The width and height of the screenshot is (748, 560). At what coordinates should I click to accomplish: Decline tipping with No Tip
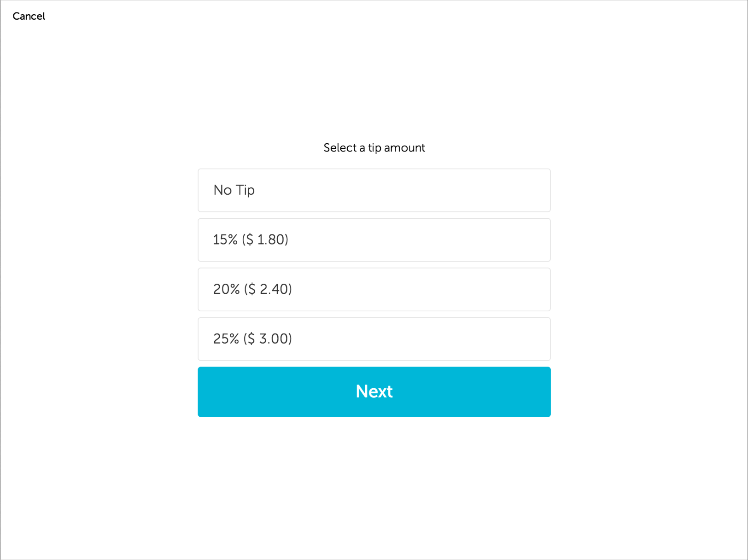click(x=374, y=190)
